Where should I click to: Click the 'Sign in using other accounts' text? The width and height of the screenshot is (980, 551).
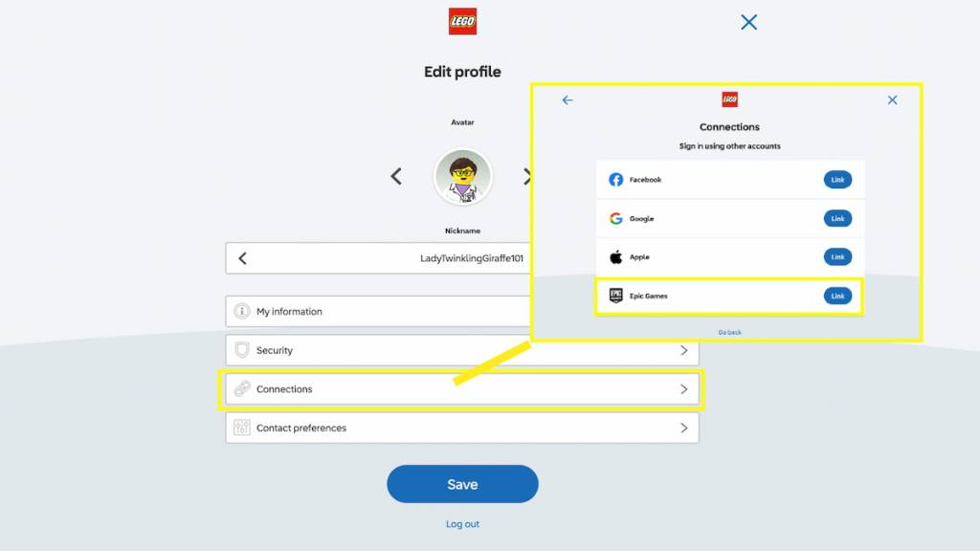coord(729,146)
